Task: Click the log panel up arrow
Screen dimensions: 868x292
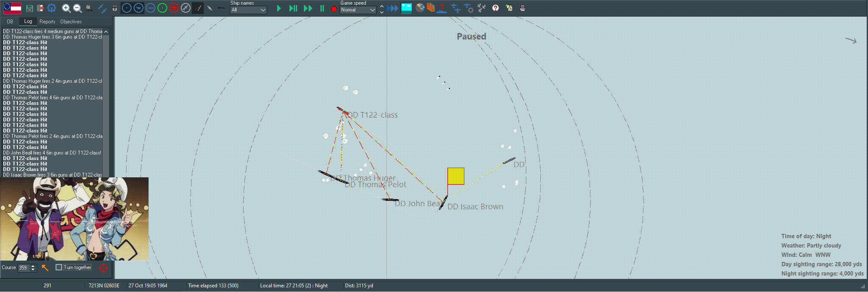Action: pos(106,32)
